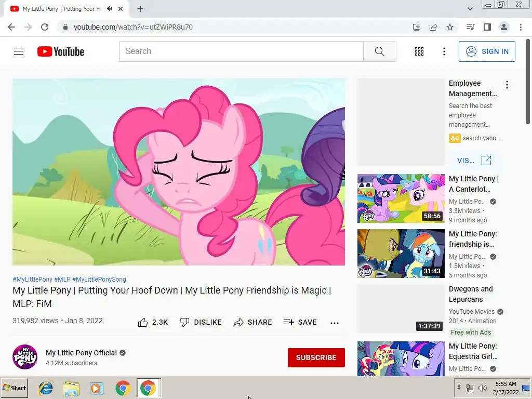Click SAVE to playlist button

pyautogui.click(x=300, y=322)
